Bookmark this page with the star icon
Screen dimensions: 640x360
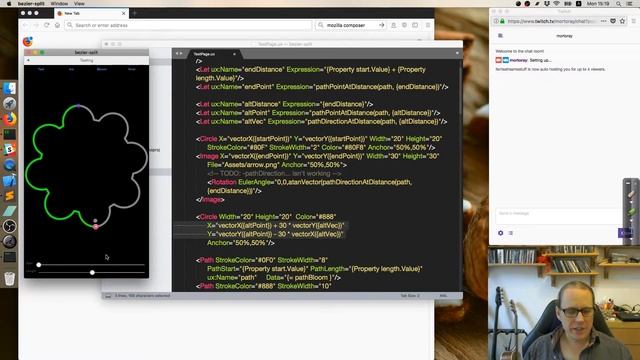tap(622, 21)
